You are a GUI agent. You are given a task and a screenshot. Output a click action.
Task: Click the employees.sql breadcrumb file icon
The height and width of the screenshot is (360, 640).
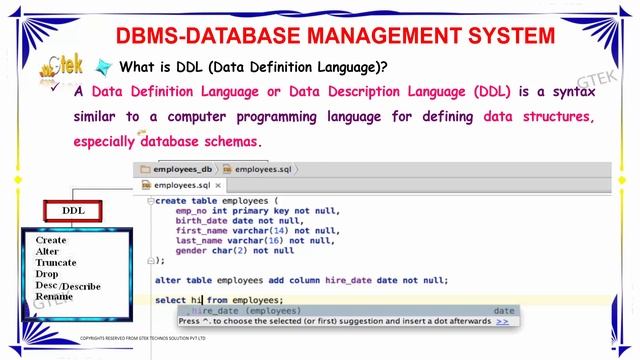227,169
